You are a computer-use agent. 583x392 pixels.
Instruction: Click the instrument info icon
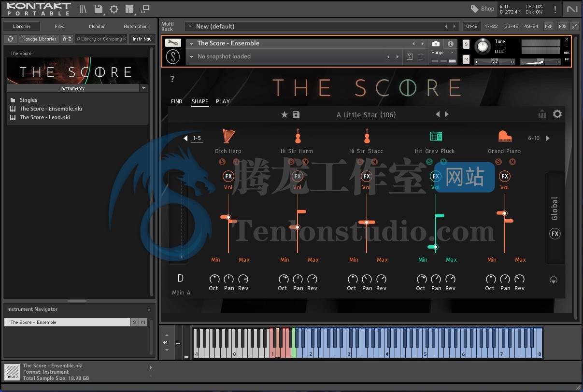tap(450, 43)
